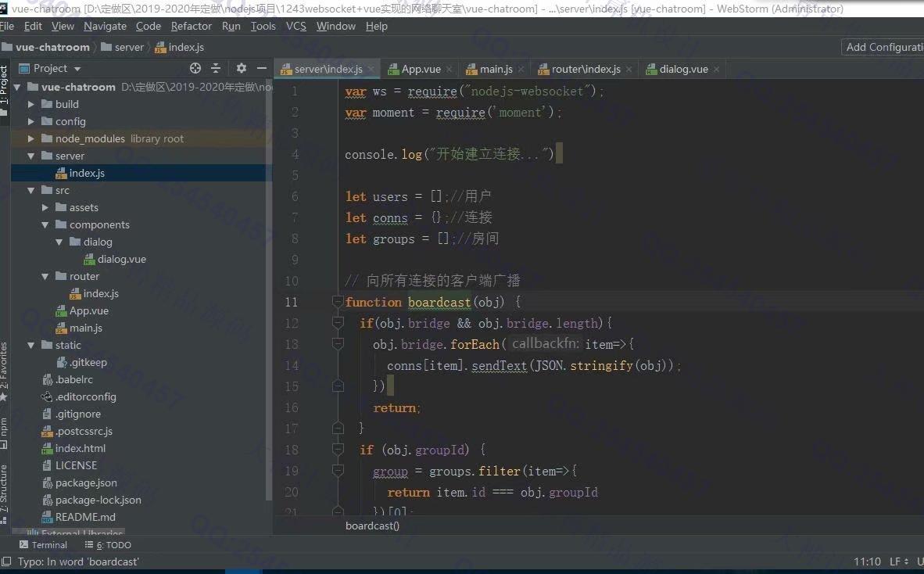The width and height of the screenshot is (924, 574).
Task: Expand the config folder
Action: [30, 121]
